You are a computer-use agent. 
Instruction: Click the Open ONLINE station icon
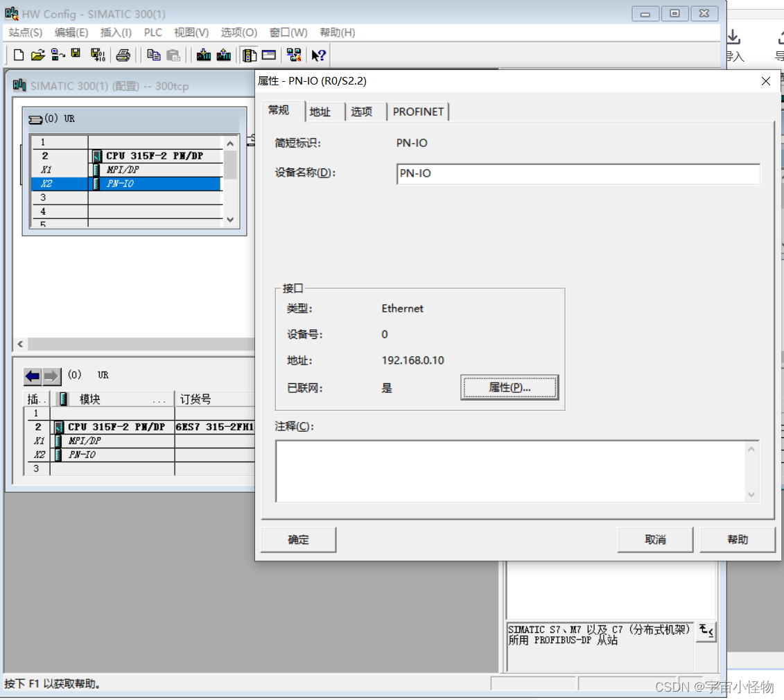click(58, 55)
